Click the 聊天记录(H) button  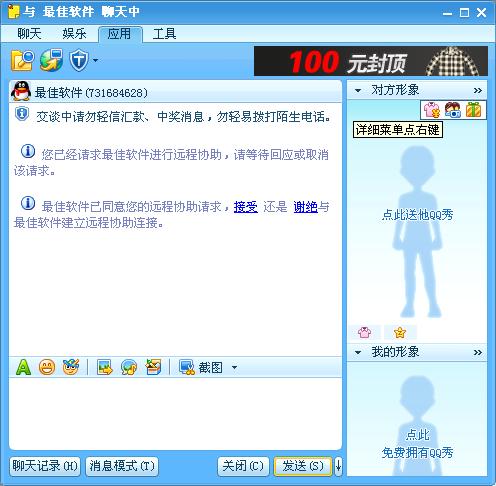point(45,466)
